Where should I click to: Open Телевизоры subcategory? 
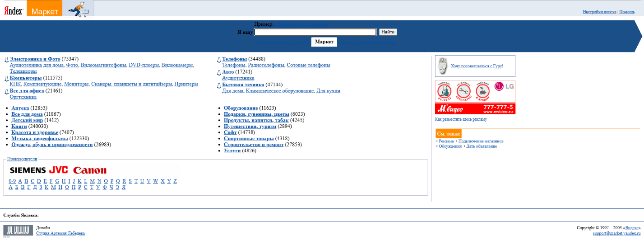23,71
